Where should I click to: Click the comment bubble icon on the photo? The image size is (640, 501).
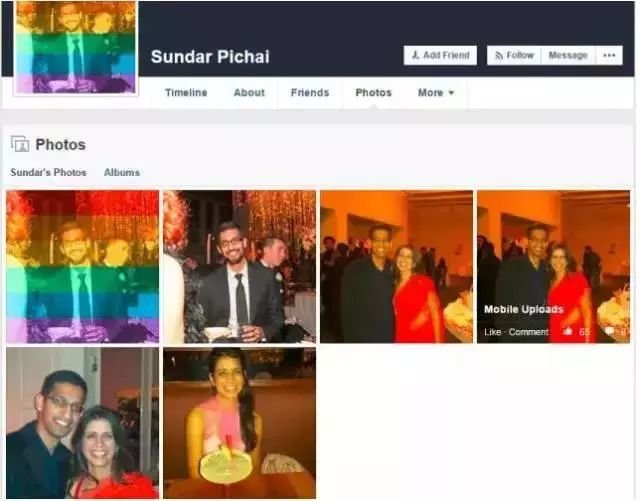coord(609,331)
